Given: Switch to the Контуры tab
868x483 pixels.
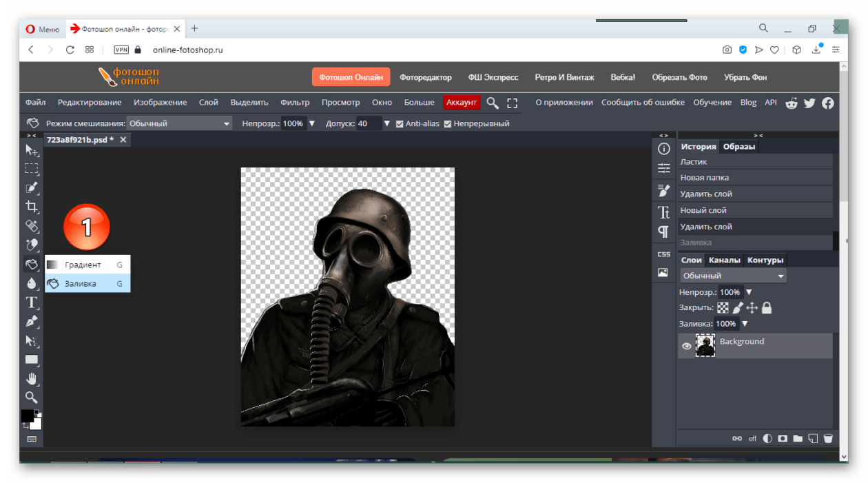Looking at the screenshot, I should (765, 260).
